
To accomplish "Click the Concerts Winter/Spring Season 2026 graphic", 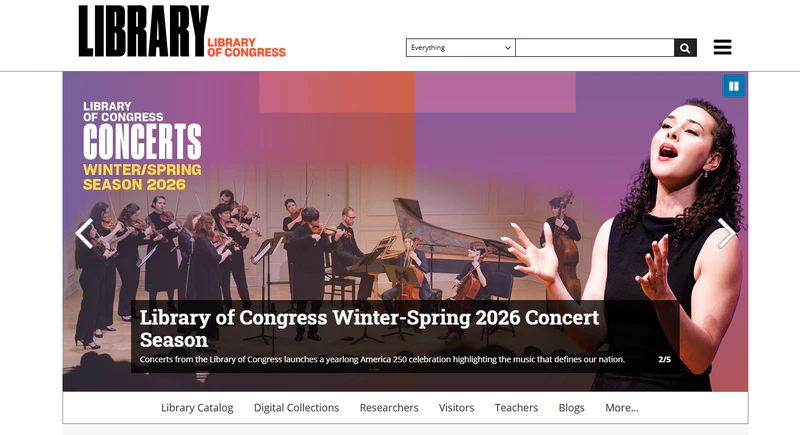I will (x=142, y=146).
